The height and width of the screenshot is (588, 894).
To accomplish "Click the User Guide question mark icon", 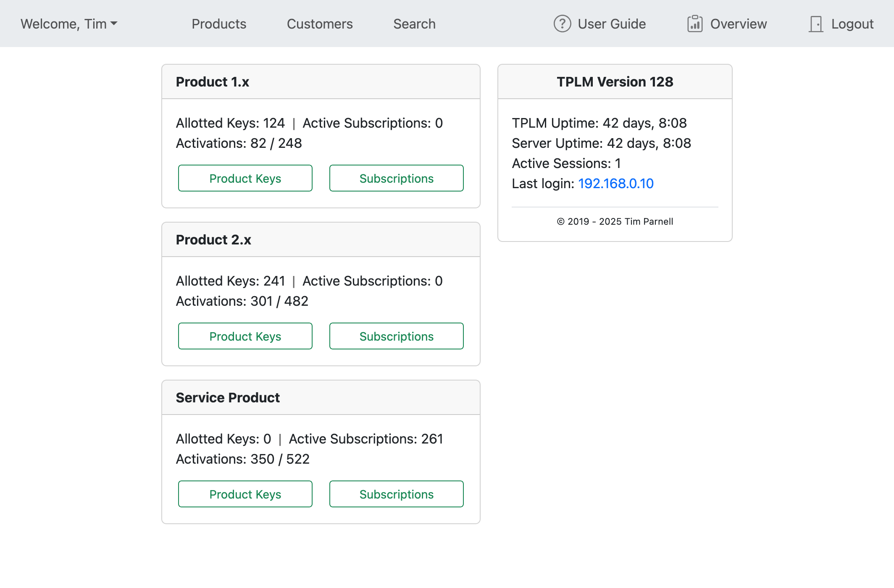I will 562,24.
